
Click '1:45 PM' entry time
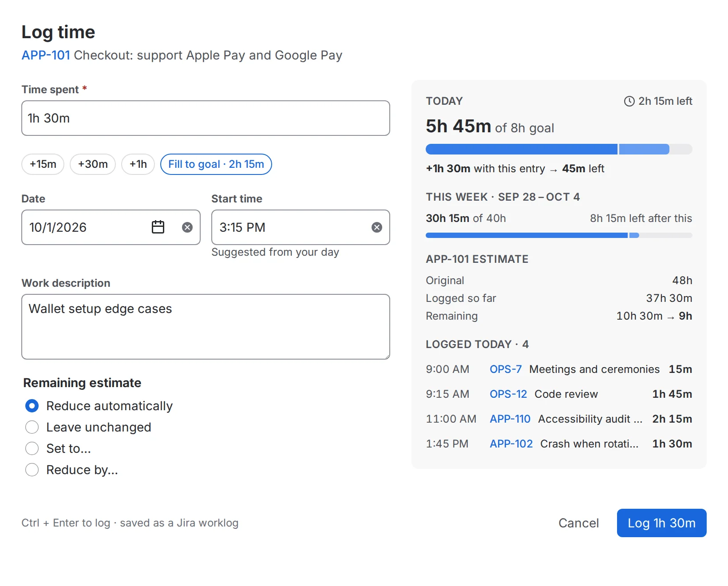[447, 444]
